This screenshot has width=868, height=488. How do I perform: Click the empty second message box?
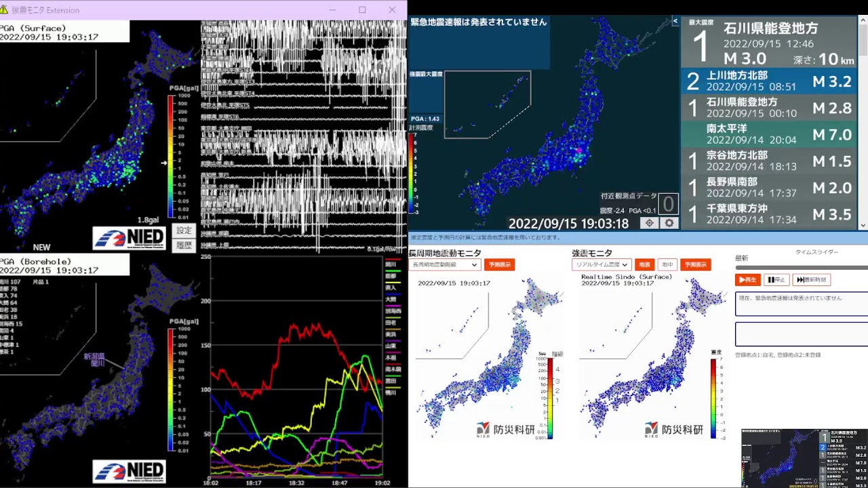click(802, 334)
